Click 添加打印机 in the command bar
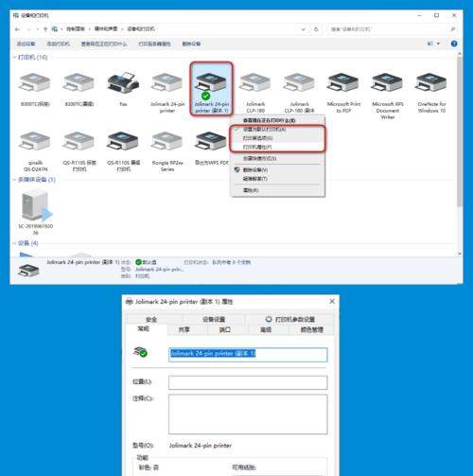 click(x=58, y=44)
